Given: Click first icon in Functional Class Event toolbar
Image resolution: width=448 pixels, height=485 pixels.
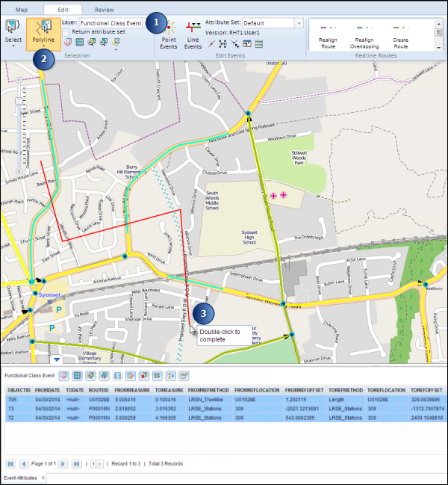Looking at the screenshot, I should point(64,374).
